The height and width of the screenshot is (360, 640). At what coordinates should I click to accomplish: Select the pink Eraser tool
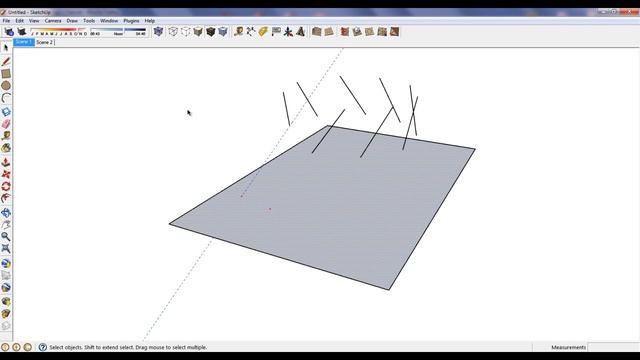point(6,124)
